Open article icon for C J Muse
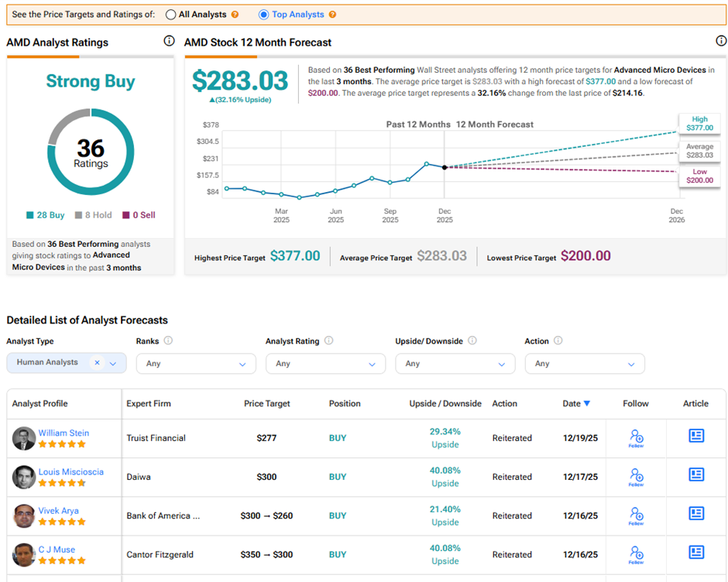Viewport: 728px width, 582px height. tap(696, 553)
